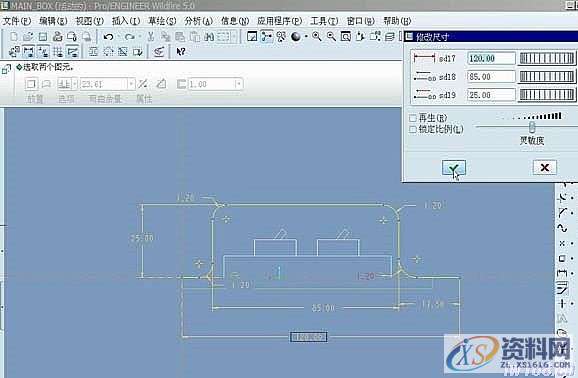
Task: Open the 文件(F) menu
Action: coord(17,21)
